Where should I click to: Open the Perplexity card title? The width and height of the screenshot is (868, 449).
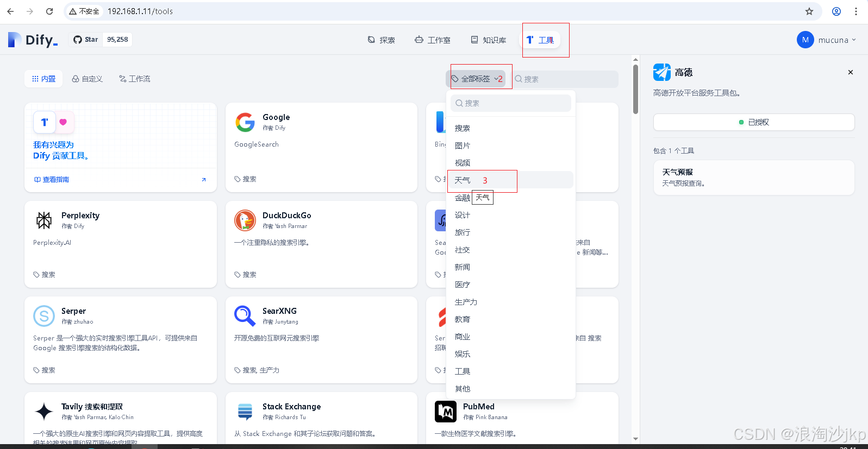click(80, 216)
